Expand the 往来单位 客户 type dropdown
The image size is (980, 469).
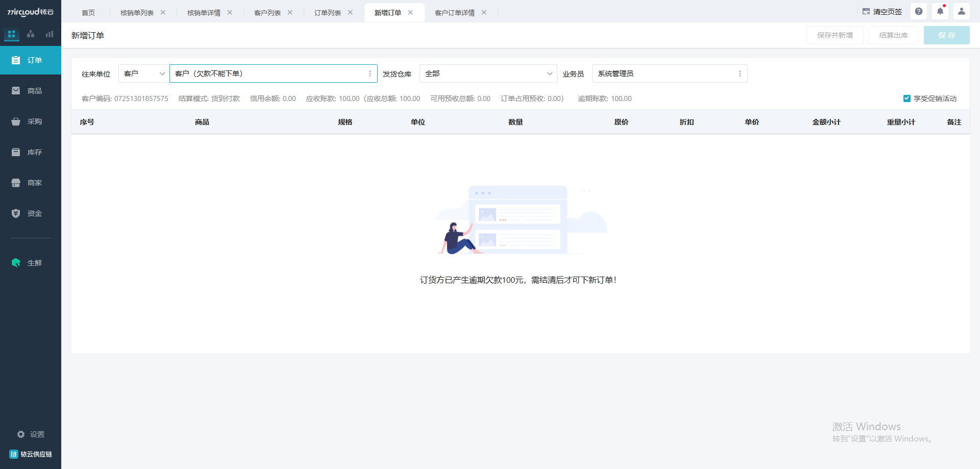point(144,73)
